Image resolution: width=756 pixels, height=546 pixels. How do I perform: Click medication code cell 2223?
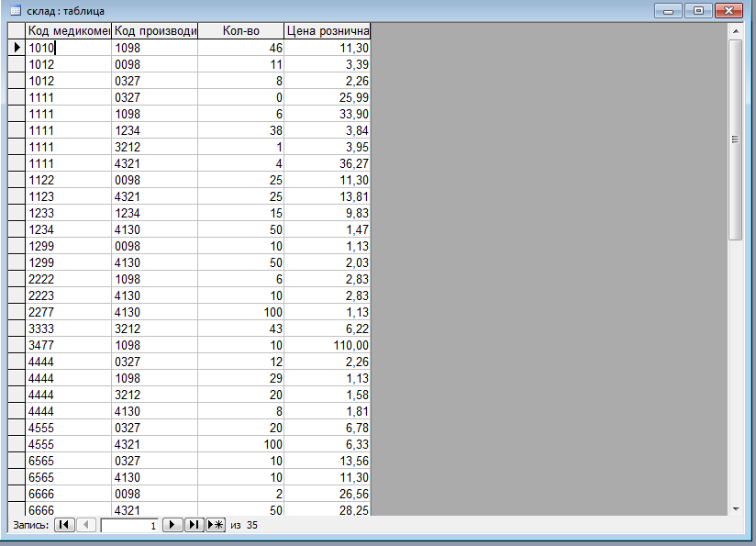click(x=69, y=295)
